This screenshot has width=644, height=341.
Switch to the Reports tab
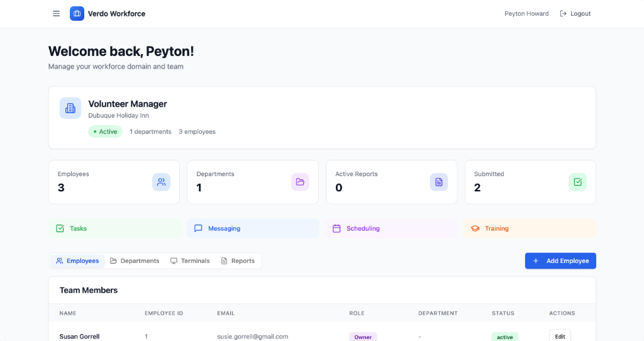(238, 261)
